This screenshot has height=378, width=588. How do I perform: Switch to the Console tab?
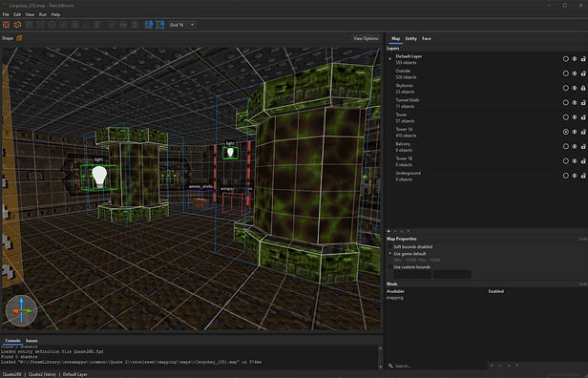coord(12,341)
